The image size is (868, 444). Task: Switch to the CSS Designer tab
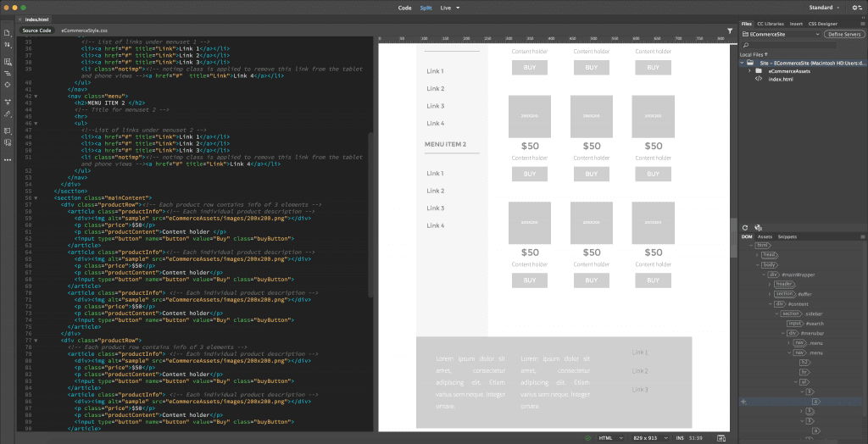point(822,24)
